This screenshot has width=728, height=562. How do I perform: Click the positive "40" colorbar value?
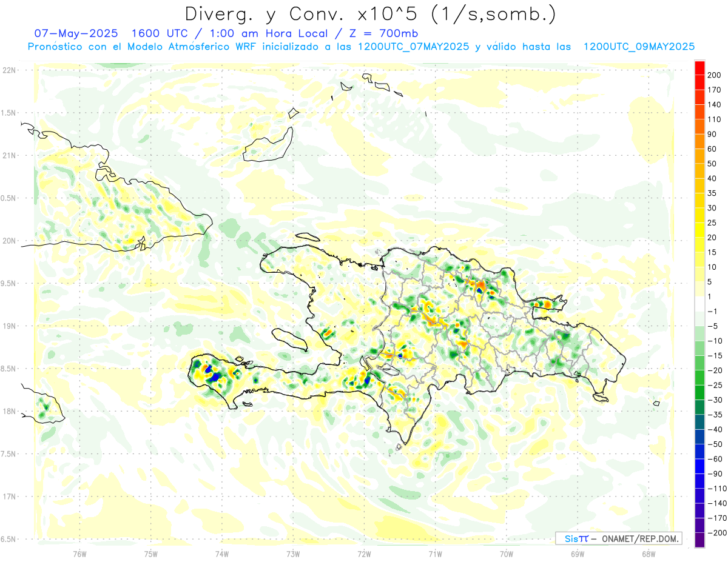coord(712,179)
